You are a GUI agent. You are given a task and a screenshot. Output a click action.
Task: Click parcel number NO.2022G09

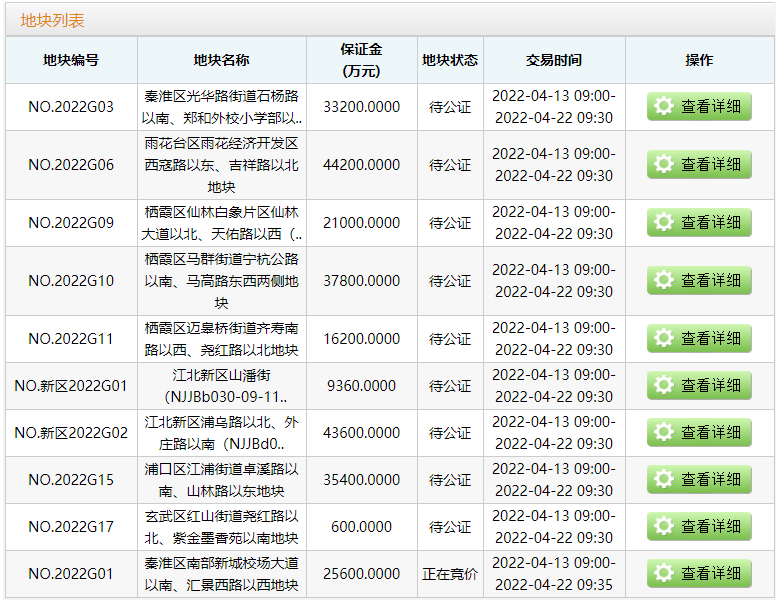(71, 223)
